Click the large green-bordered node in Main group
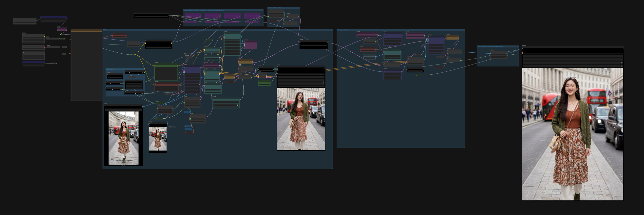Viewport: 644px width, 215px height. 166,72
